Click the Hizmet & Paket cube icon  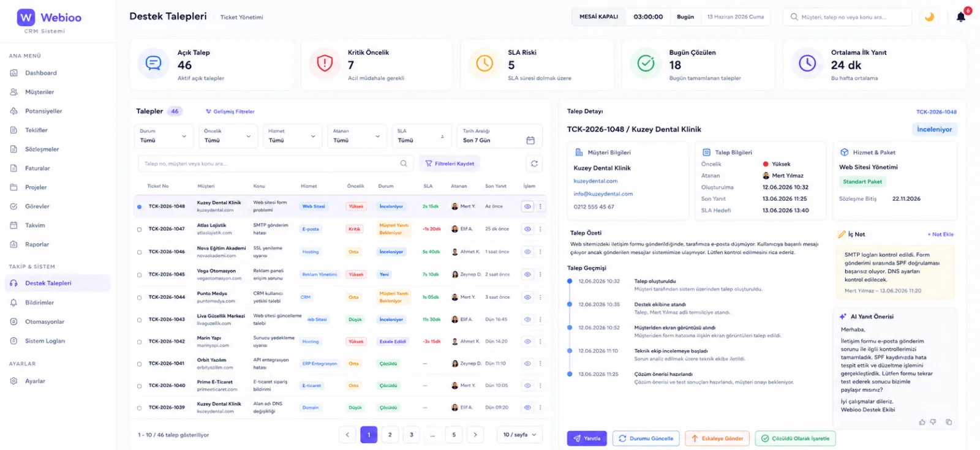click(x=845, y=152)
